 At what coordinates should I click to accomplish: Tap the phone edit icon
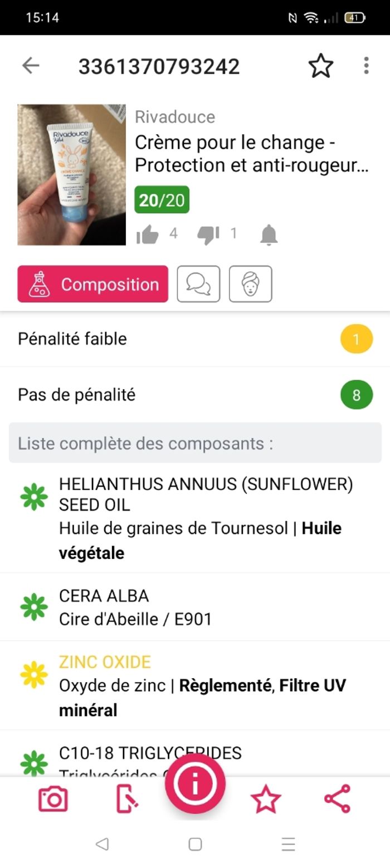pyautogui.click(x=127, y=800)
